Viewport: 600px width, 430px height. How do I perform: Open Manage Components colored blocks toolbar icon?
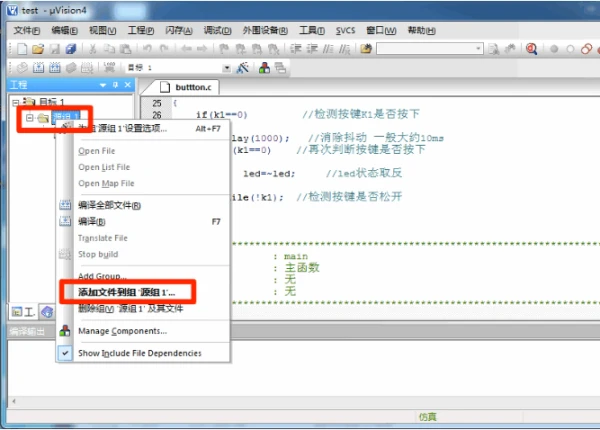(264, 68)
